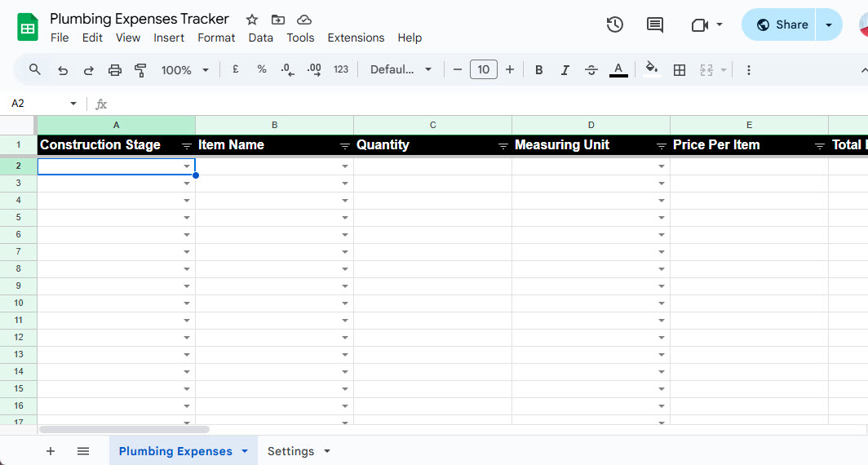Open the View menu
868x465 pixels.
pos(128,38)
